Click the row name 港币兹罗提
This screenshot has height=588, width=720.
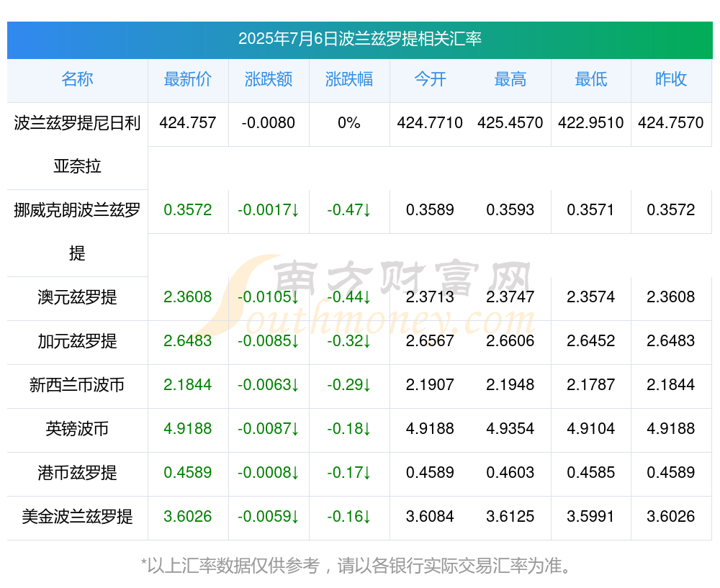(77, 472)
